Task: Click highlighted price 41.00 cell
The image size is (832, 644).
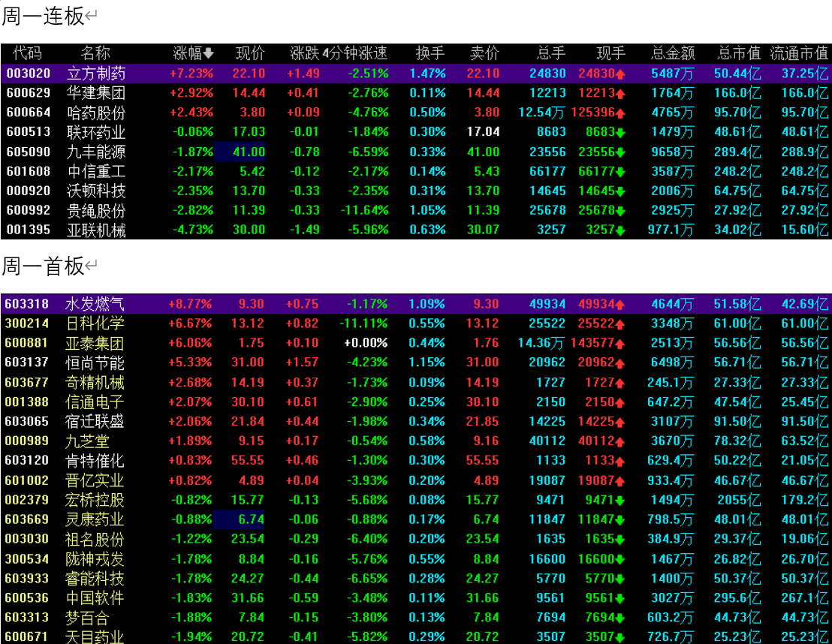Action: [x=240, y=152]
